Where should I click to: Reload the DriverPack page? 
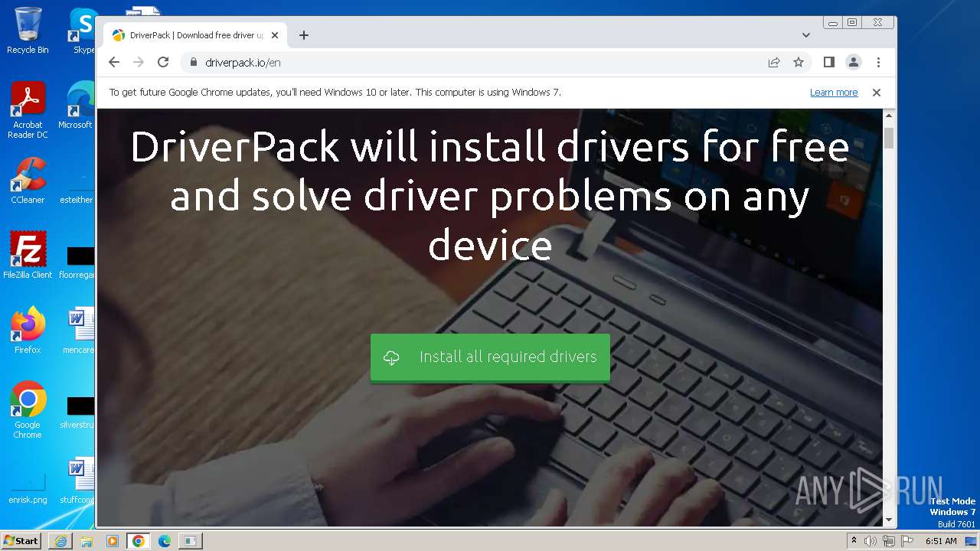coord(163,63)
